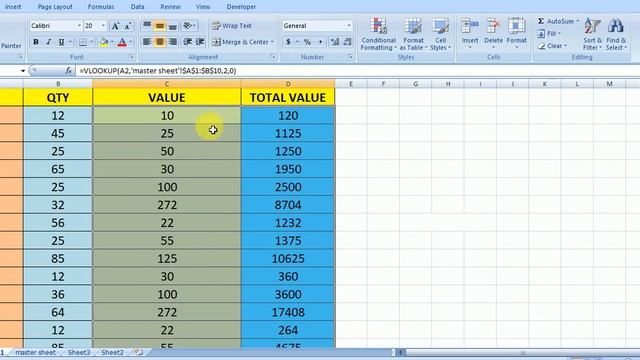Apply red font color
640x360 pixels.
click(122, 42)
